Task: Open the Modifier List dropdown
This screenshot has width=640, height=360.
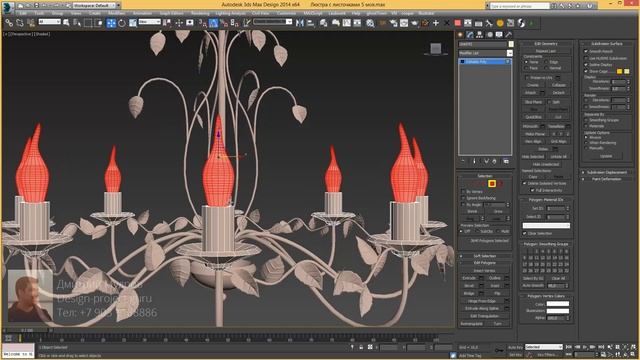Action: point(485,53)
